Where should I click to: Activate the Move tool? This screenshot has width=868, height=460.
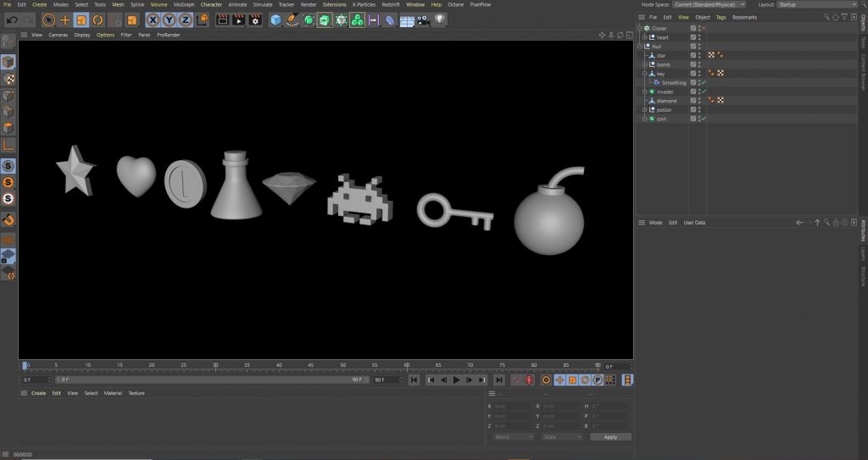pos(65,20)
